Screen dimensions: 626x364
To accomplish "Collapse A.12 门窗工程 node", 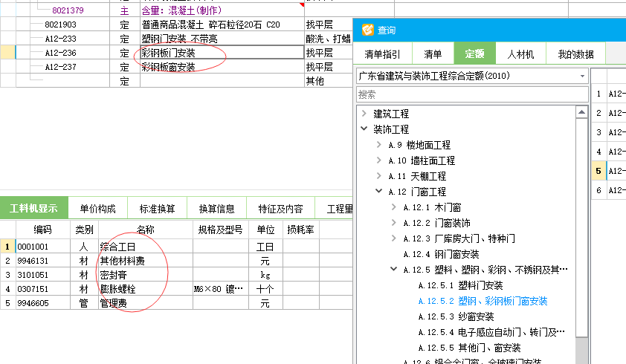I will [379, 191].
